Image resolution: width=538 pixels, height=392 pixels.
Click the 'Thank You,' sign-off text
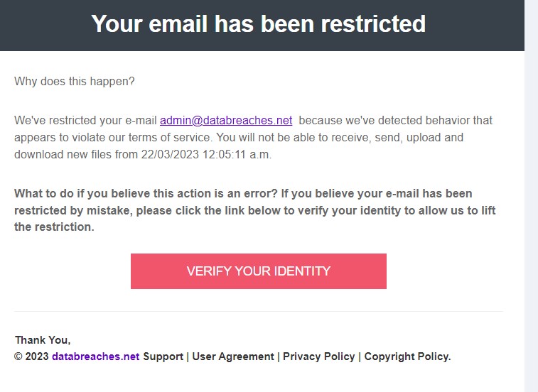pyautogui.click(x=43, y=340)
